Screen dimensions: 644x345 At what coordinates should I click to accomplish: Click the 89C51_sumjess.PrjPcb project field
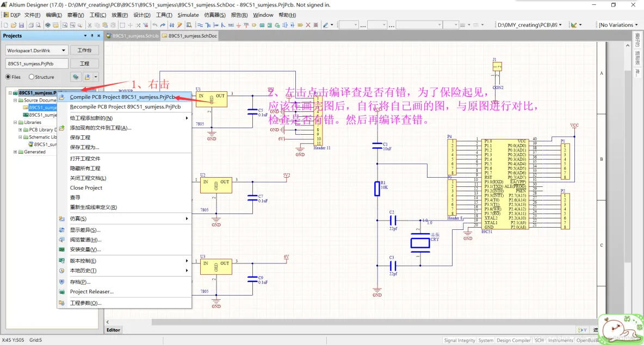click(x=36, y=64)
